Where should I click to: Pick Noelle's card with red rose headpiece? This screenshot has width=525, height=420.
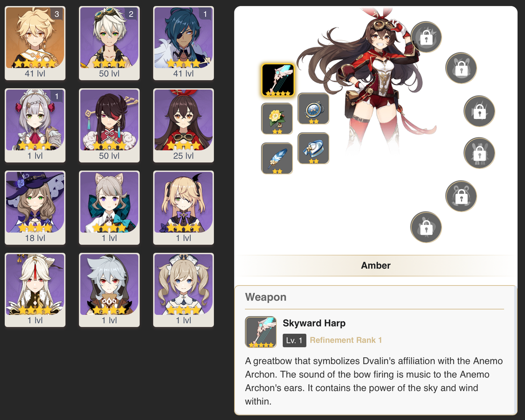(35, 126)
